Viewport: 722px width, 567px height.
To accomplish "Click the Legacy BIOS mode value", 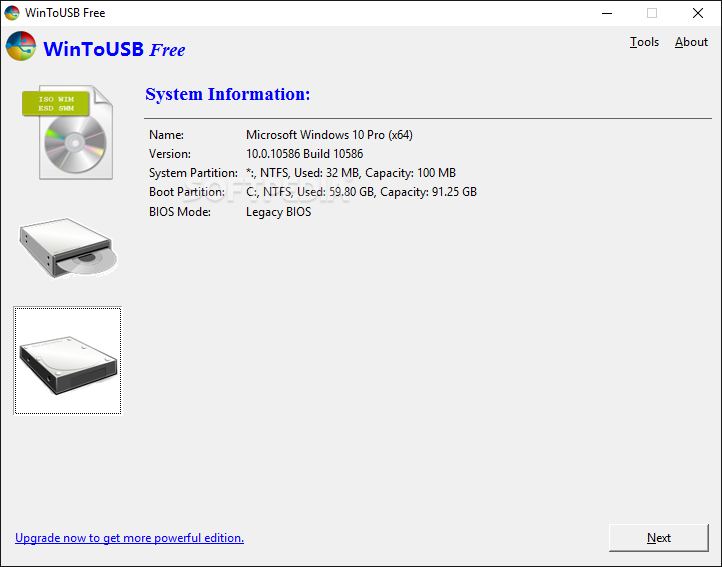I will tap(279, 212).
